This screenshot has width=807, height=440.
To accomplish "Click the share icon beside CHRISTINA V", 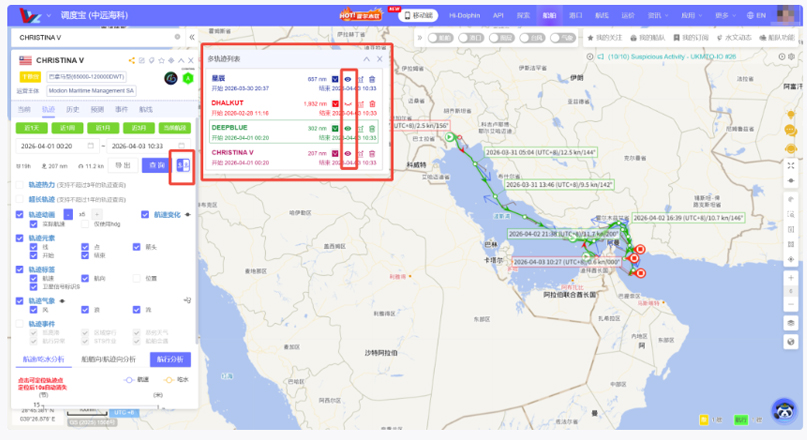I will [x=132, y=61].
